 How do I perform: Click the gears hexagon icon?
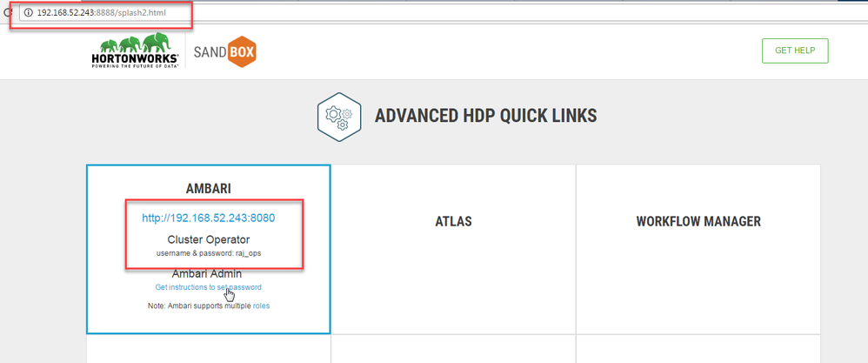(339, 116)
